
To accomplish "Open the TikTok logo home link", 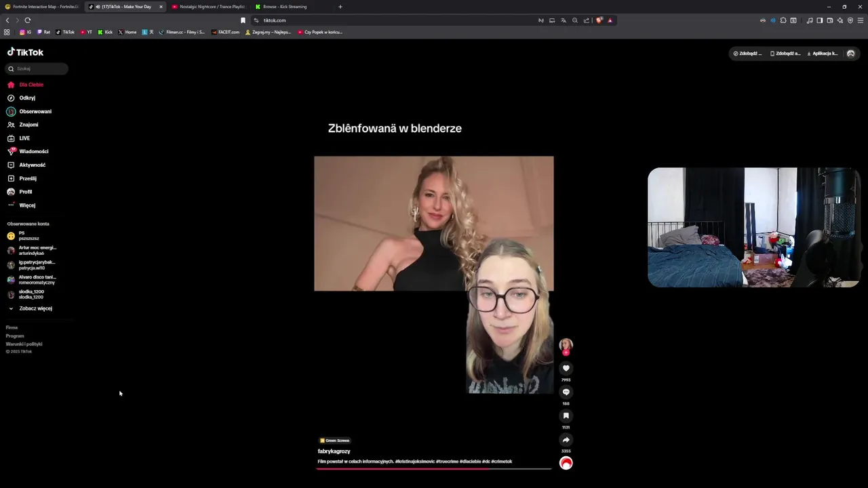I will 25,52.
